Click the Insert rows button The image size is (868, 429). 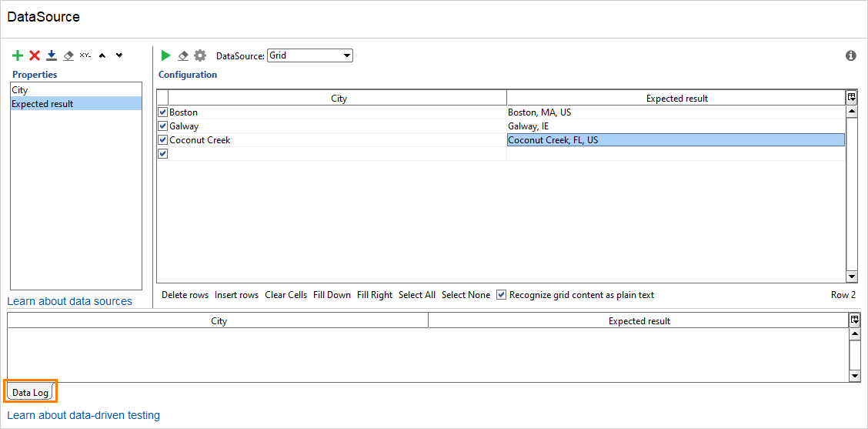pos(236,295)
